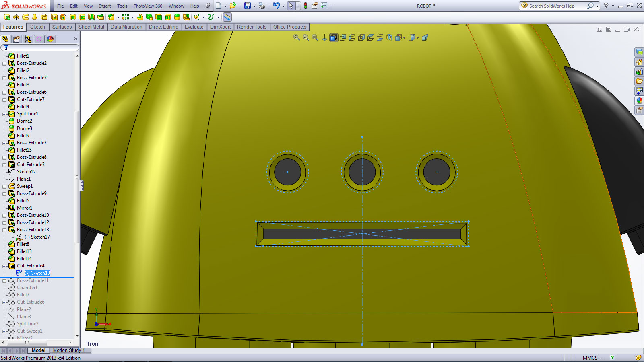Click Zoom to Fit in view toolbar

297,37
